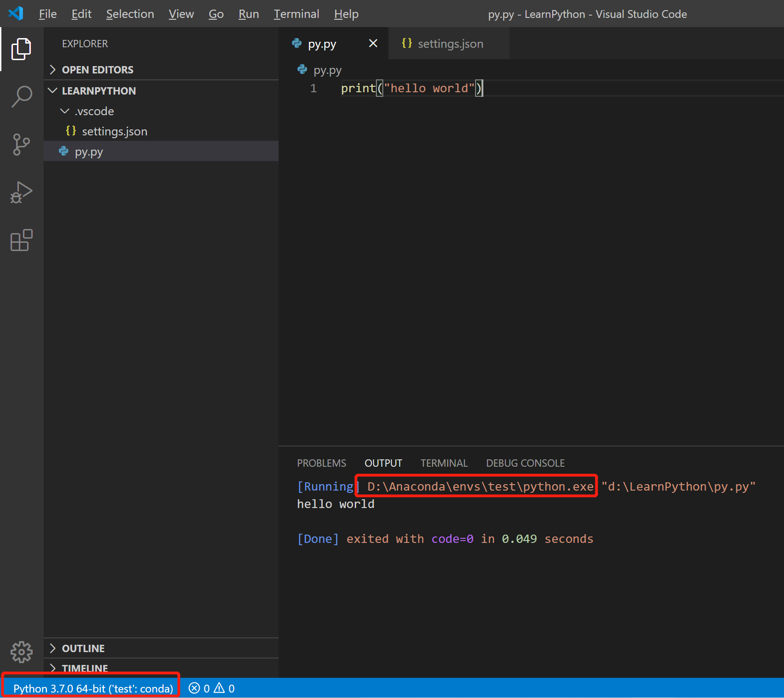Switch to the TERMINAL panel tab
The width and height of the screenshot is (784, 698).
[444, 463]
